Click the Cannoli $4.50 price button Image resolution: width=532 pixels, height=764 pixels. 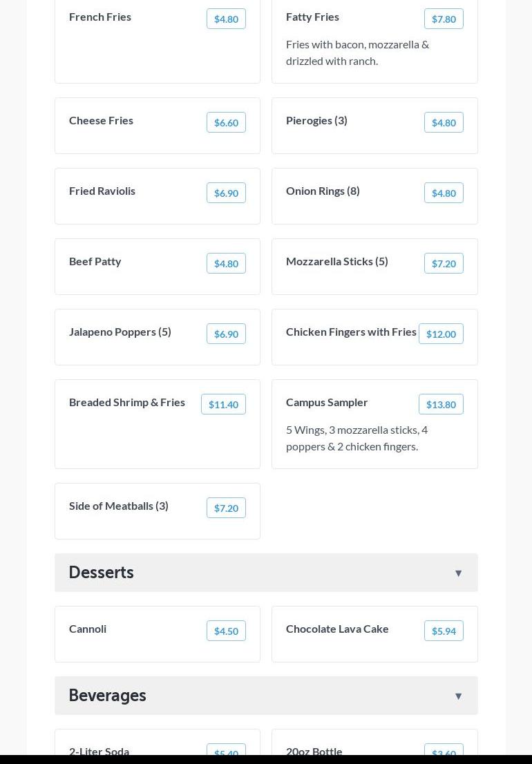(226, 631)
